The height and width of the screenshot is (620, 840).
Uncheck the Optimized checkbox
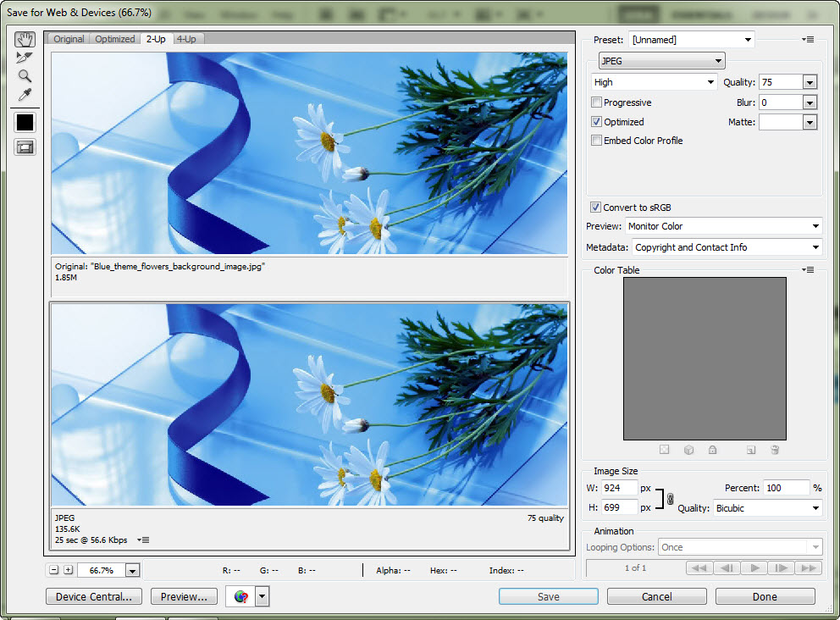[597, 122]
